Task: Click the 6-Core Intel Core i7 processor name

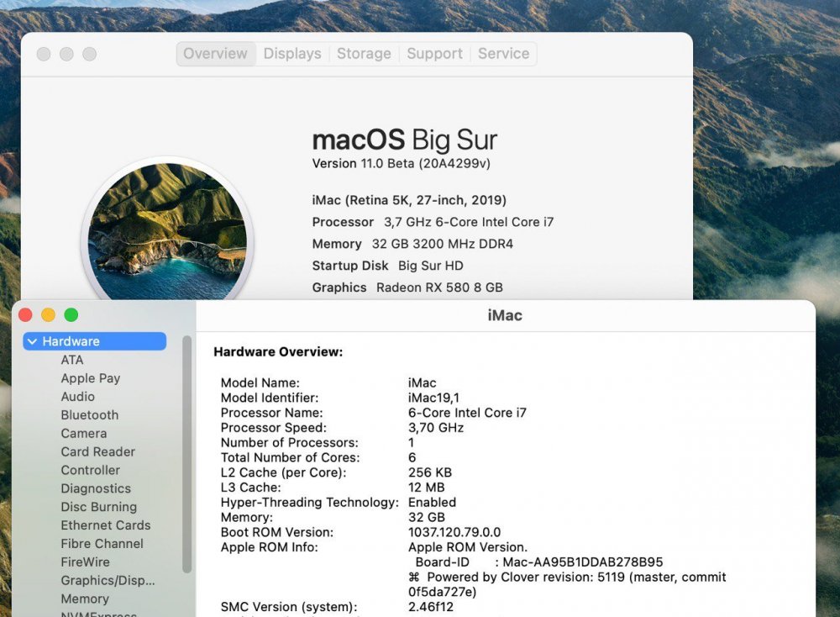Action: (467, 413)
